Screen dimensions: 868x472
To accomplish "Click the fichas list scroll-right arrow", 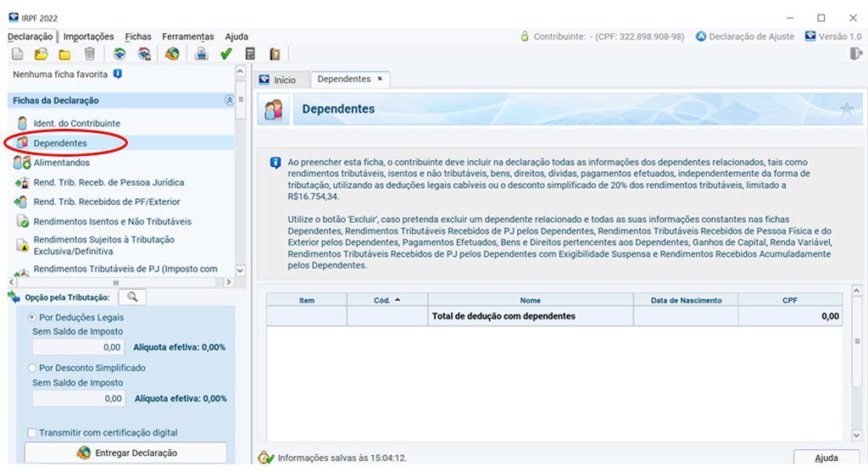I will click(x=228, y=282).
